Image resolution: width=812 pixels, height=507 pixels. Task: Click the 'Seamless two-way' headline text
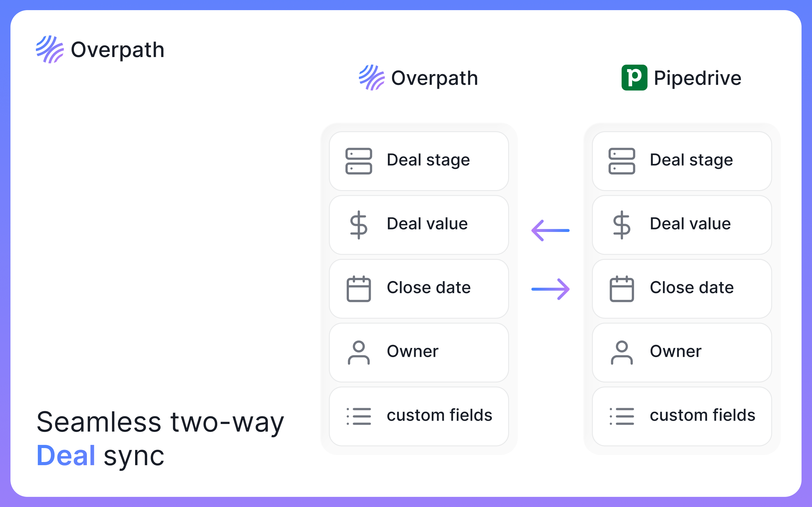160,422
